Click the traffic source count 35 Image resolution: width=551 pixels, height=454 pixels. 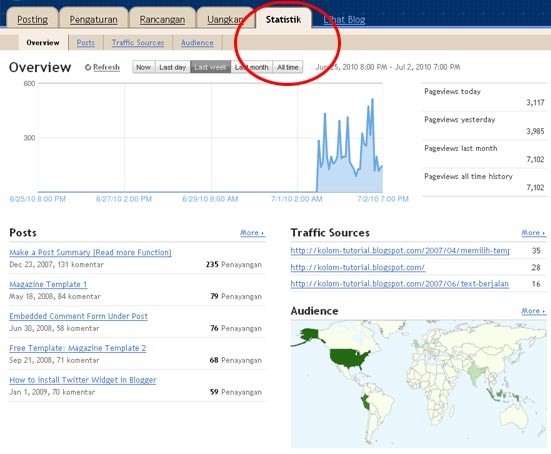point(536,251)
